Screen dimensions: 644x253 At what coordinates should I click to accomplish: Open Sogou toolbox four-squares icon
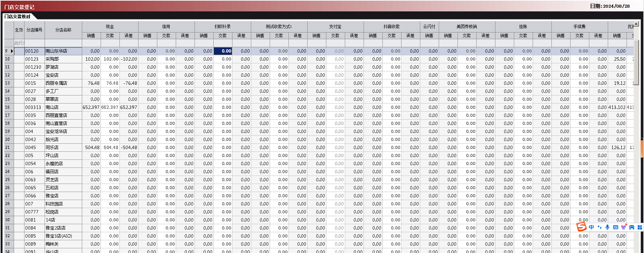[640, 227]
